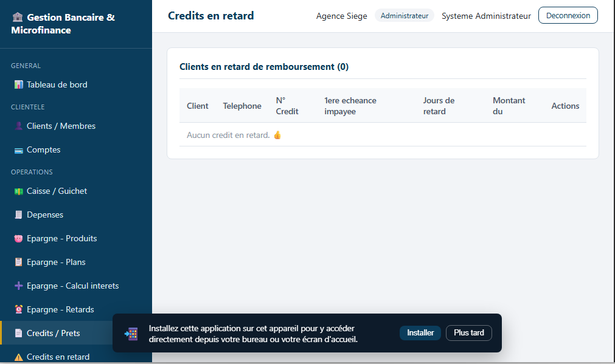Click the Clients / Membres person icon

point(18,126)
